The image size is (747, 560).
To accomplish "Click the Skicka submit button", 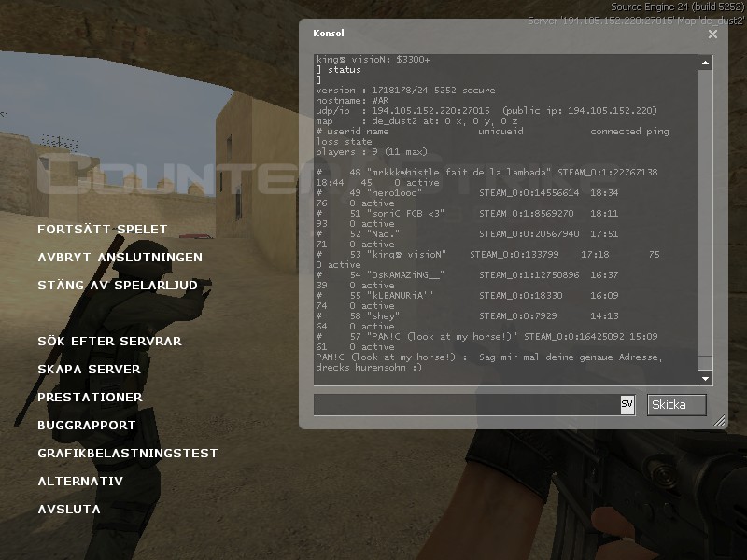I will [x=676, y=405].
